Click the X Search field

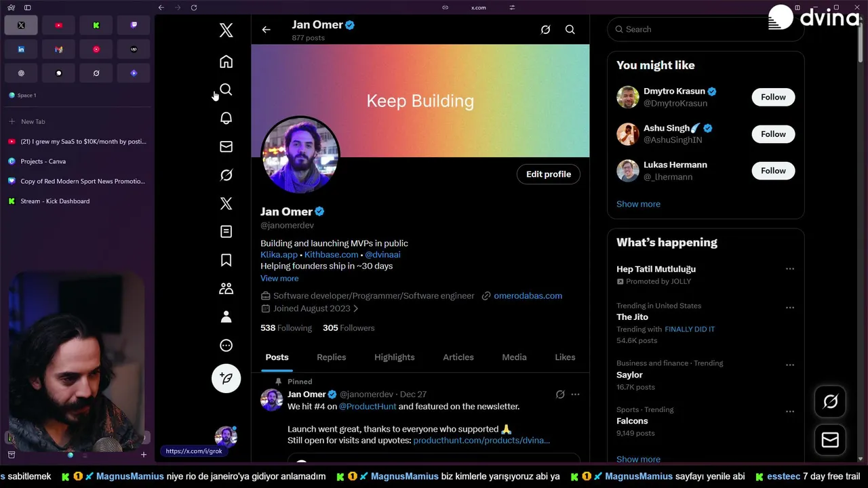click(x=705, y=29)
